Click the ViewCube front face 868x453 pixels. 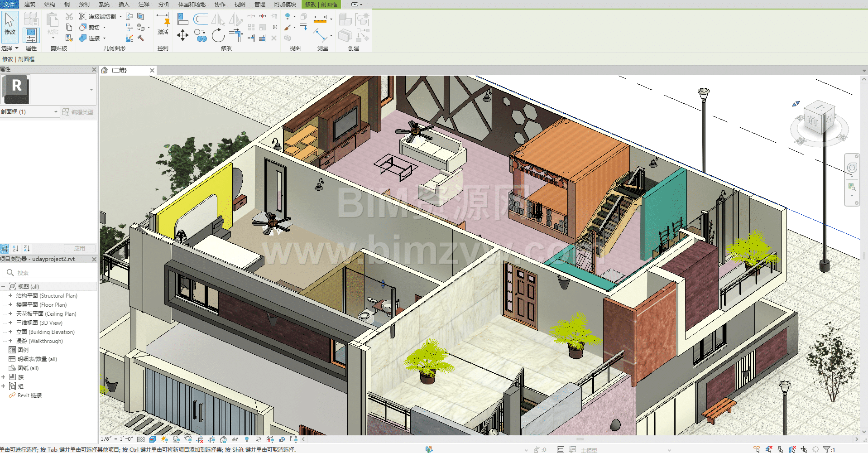(x=813, y=121)
